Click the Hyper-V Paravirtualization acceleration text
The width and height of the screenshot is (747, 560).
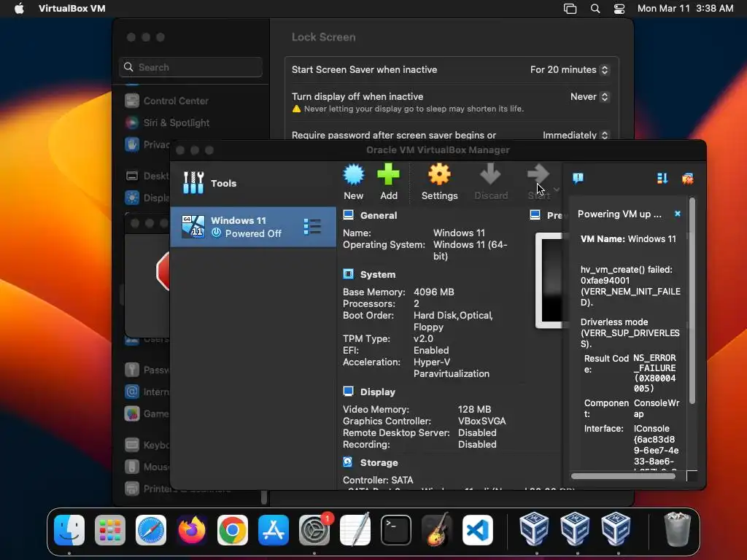tap(451, 367)
